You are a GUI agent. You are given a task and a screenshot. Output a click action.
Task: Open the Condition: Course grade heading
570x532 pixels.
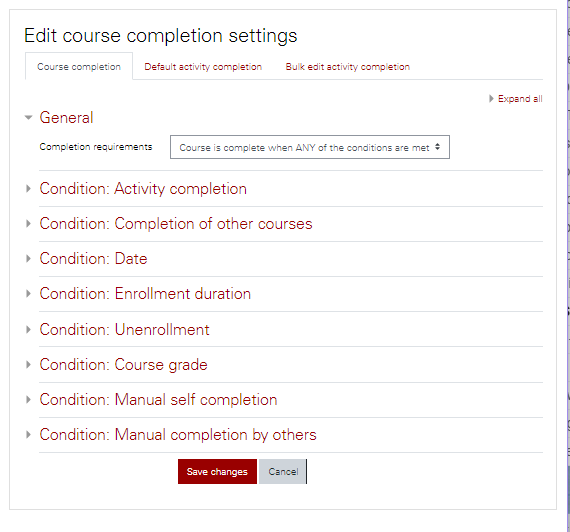(x=124, y=364)
